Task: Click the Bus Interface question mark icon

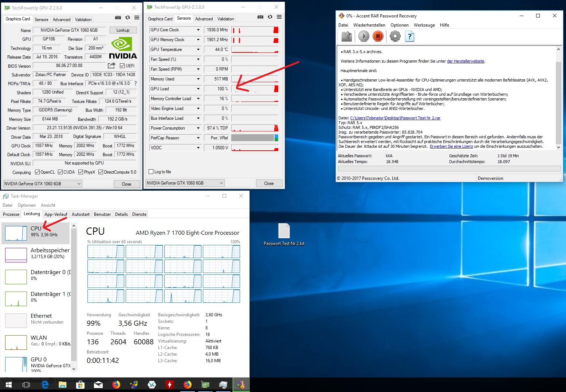Action: 135,83
